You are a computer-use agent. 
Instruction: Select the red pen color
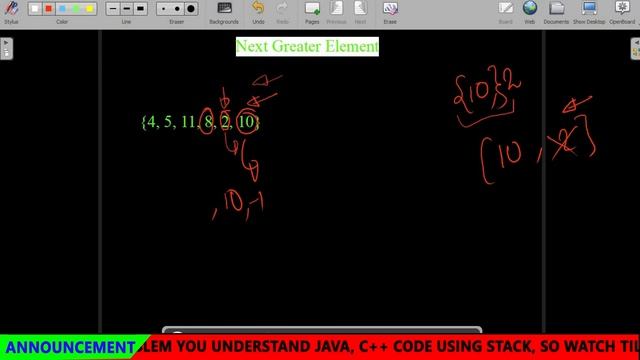click(x=49, y=9)
